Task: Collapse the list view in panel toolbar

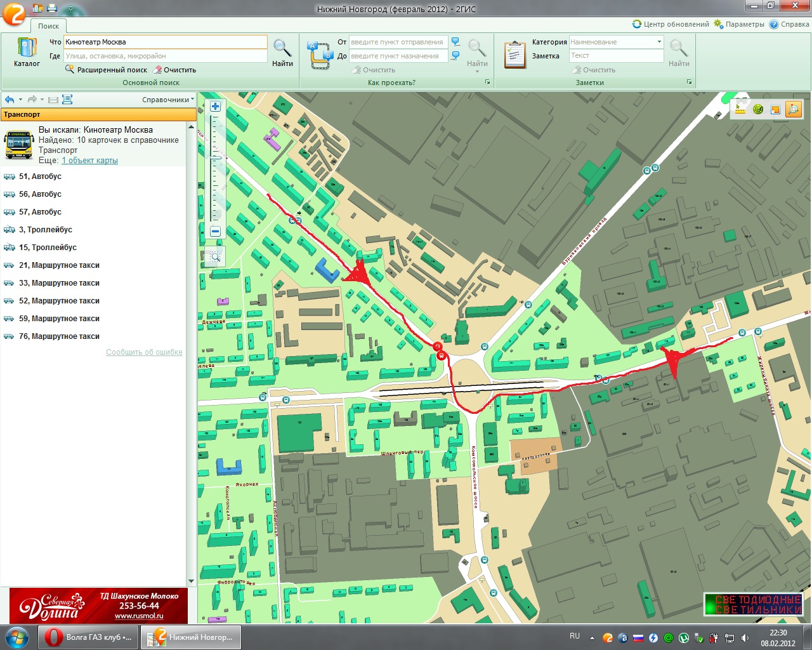Action: (53, 100)
